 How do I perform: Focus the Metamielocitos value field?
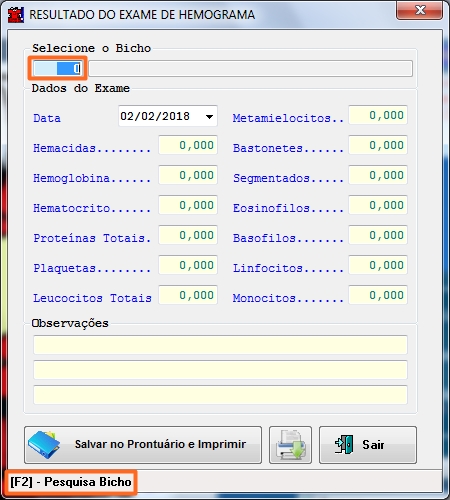click(x=378, y=115)
